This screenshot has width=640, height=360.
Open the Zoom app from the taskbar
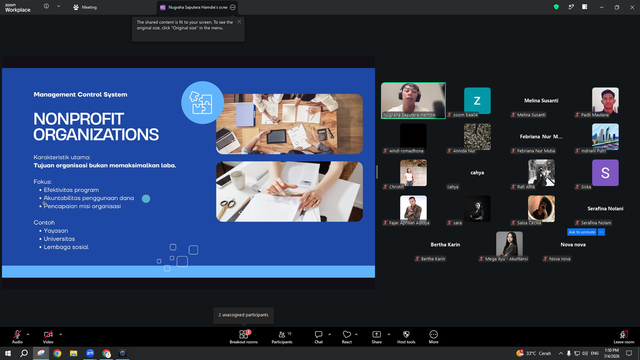tap(90, 353)
